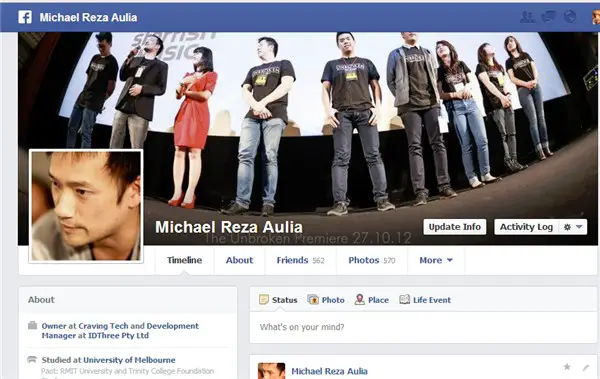Open the Activity Log button
This screenshot has width=600, height=379.
pos(527,227)
